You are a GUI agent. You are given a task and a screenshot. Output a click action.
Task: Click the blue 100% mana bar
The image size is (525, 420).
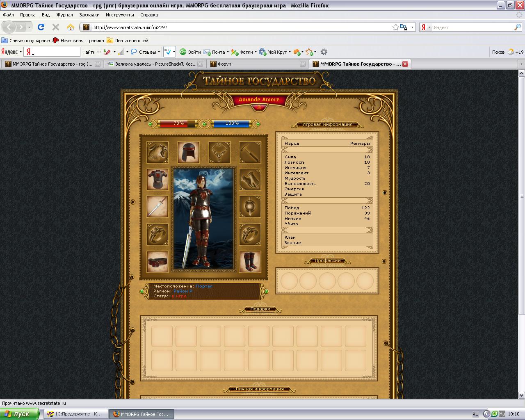pyautogui.click(x=232, y=123)
